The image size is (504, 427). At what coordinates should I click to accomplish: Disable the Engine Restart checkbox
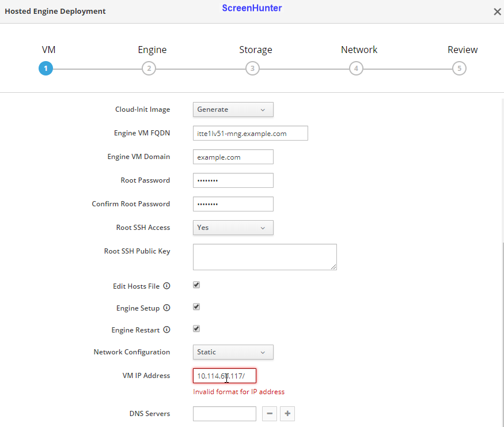coord(196,329)
